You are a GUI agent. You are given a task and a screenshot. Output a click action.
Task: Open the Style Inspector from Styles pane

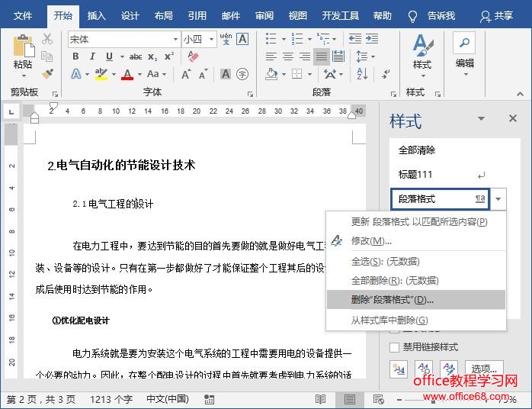point(424,369)
